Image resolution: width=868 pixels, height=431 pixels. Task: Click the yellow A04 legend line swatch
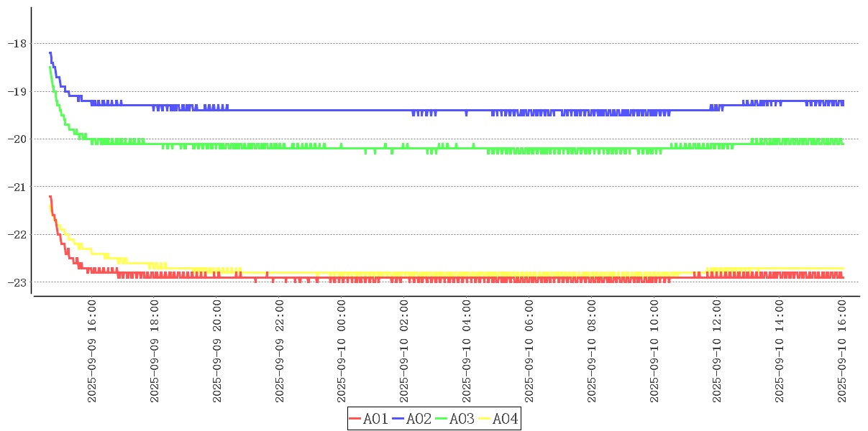485,419
